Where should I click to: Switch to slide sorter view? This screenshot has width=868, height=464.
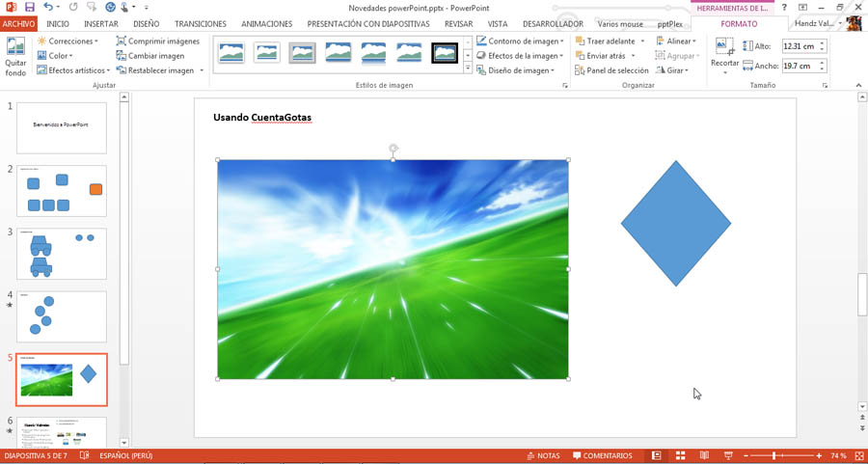[680, 455]
